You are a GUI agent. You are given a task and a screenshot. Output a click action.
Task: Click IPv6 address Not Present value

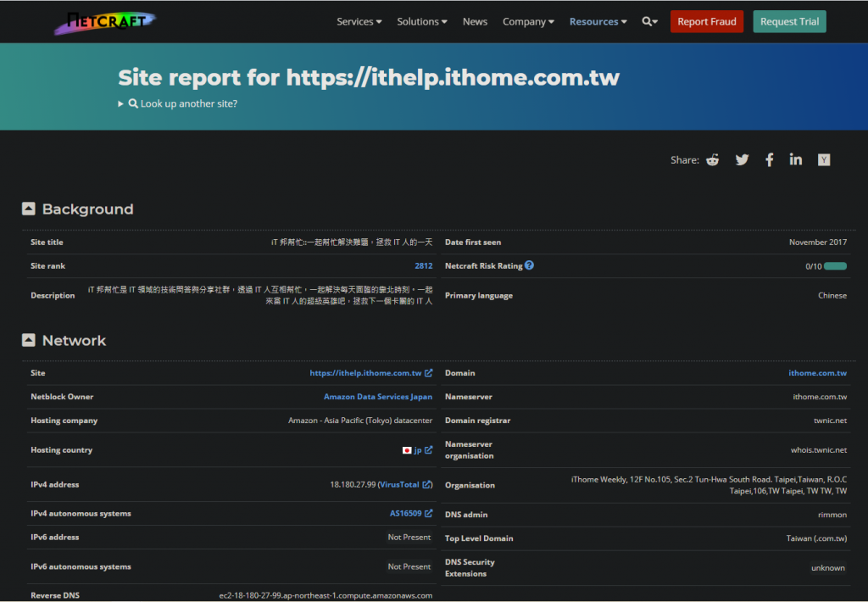(x=409, y=538)
